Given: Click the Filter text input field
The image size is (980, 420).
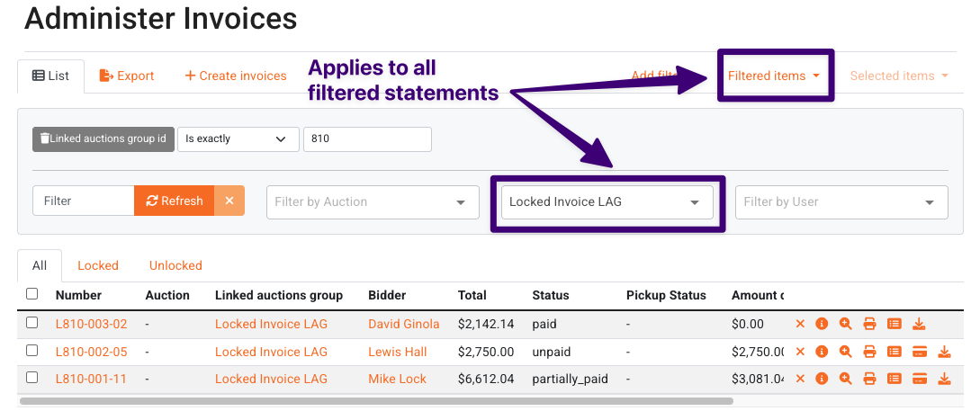Looking at the screenshot, I should point(83,201).
